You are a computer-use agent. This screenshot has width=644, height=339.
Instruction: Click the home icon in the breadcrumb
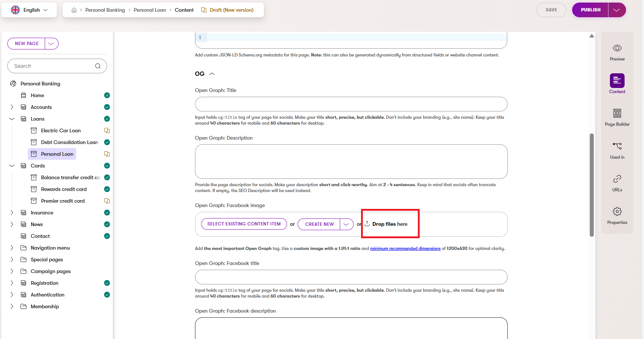(74, 10)
